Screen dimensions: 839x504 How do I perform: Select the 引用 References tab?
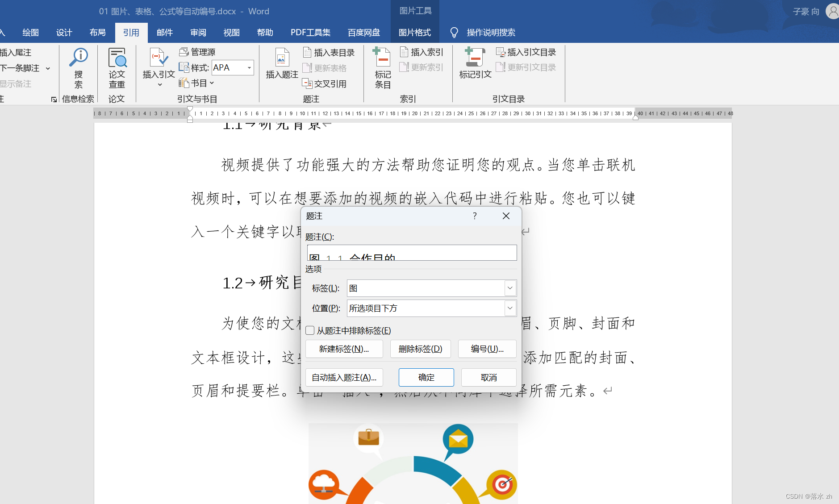click(x=131, y=33)
